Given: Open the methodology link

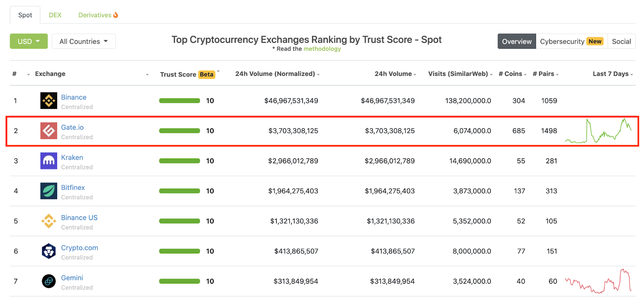Looking at the screenshot, I should 322,49.
